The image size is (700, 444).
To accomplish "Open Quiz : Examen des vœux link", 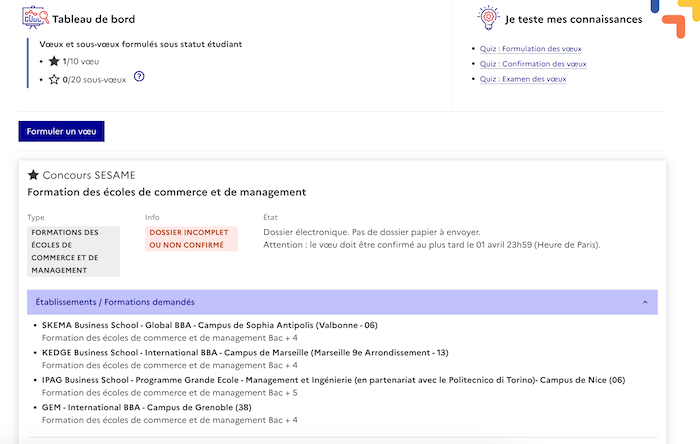I will pos(523,79).
